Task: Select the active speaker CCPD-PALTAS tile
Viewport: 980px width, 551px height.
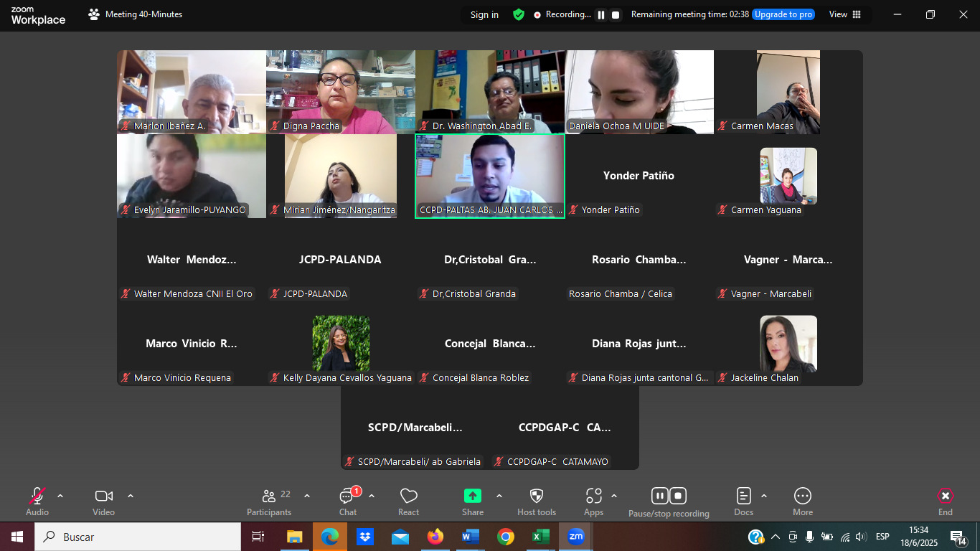Action: pos(490,176)
